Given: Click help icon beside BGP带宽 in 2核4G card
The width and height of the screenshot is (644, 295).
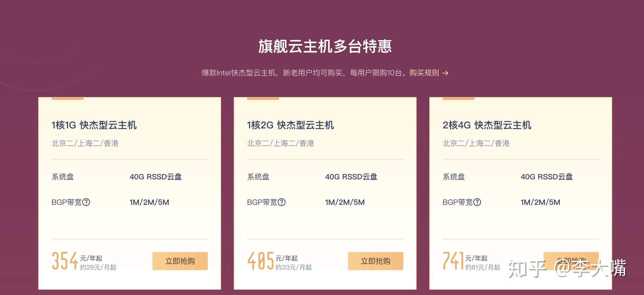Looking at the screenshot, I should click(x=477, y=202).
